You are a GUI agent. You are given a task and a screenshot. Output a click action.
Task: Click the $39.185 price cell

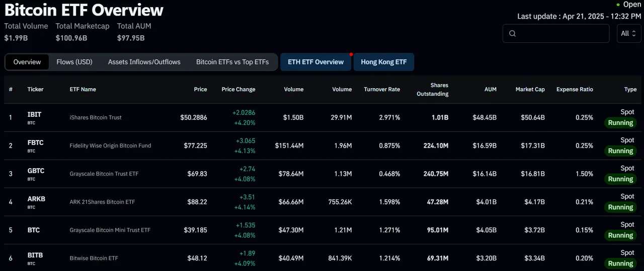(195, 230)
